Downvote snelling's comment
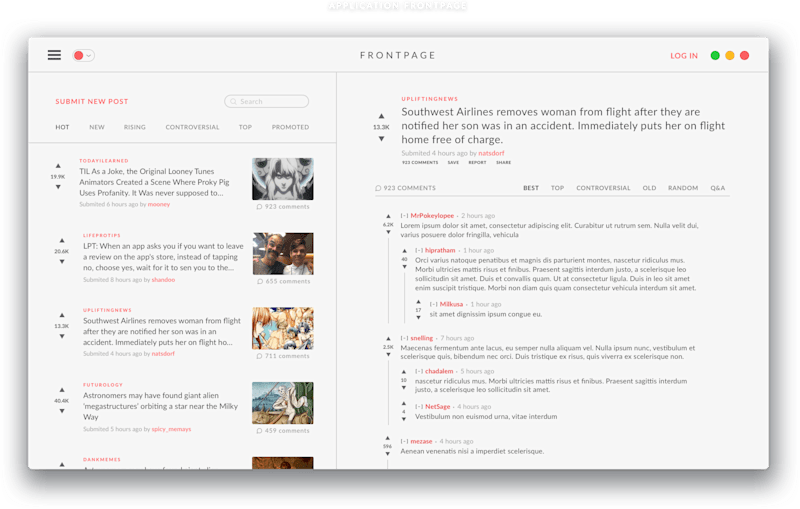Viewport: 800px width, 509px height. [388, 355]
